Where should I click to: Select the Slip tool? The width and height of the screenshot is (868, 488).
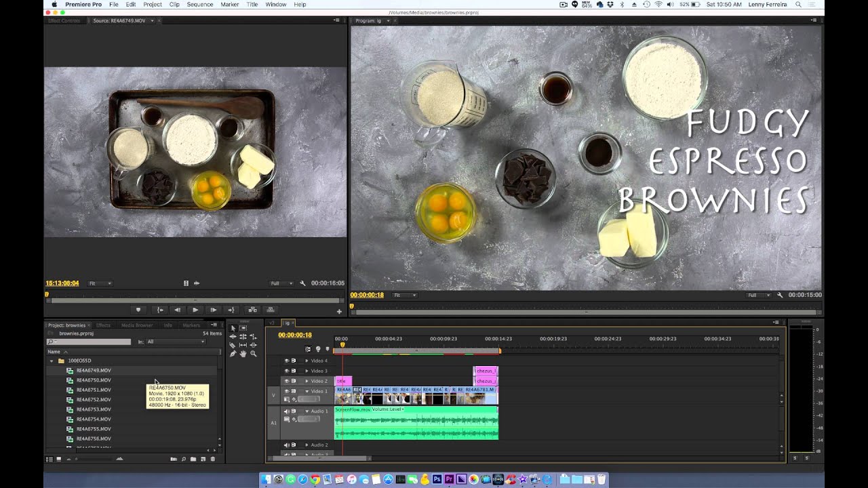coord(243,345)
